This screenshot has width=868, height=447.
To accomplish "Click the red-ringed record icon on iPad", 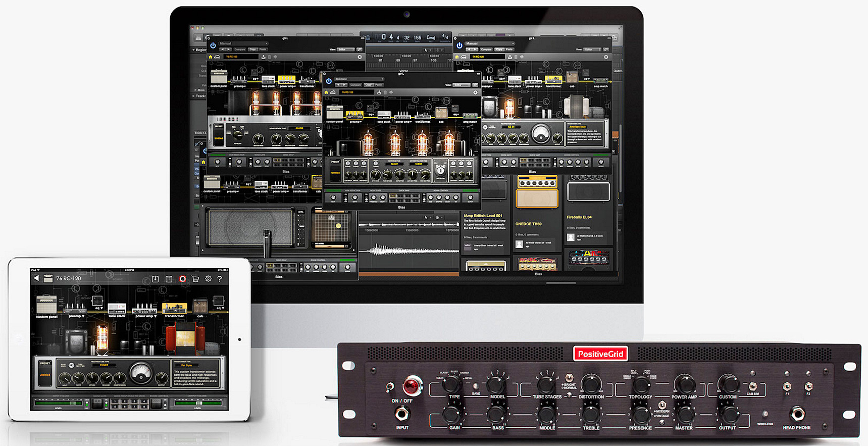I will point(183,279).
